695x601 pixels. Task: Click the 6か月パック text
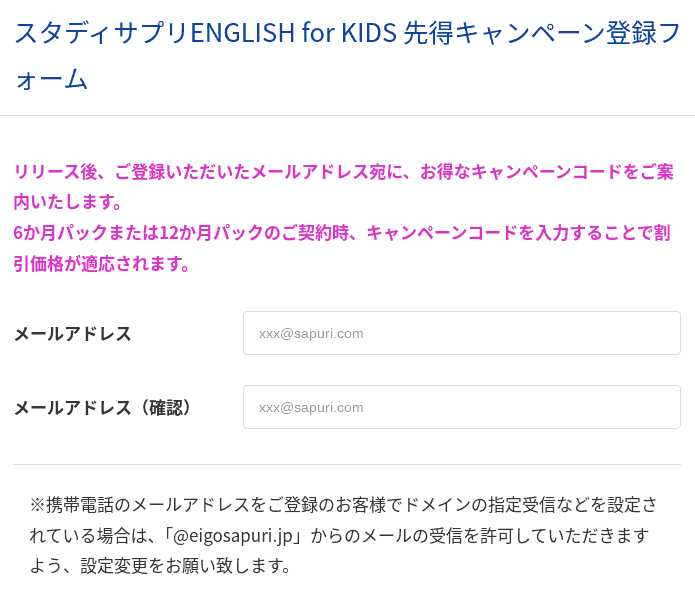(x=57, y=234)
